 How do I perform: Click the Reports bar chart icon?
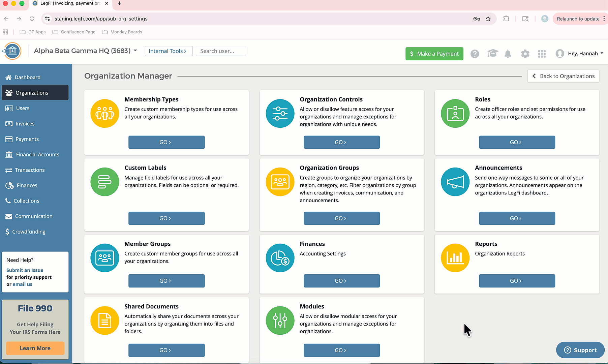[x=455, y=258]
